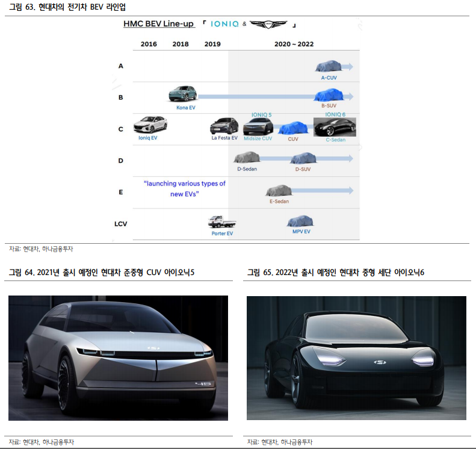476x449 pixels.
Task: Click the covered D-SUV car icon
Action: 303,158
